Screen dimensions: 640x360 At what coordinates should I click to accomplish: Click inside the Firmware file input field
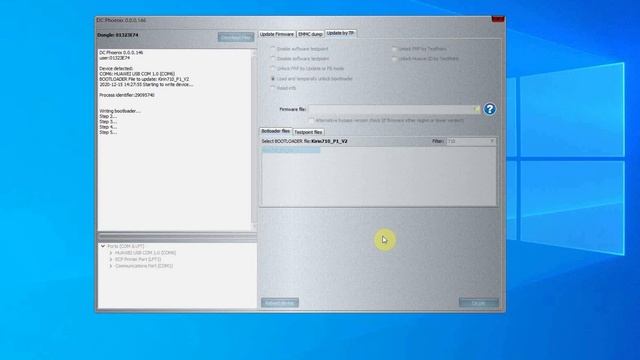[x=391, y=109]
